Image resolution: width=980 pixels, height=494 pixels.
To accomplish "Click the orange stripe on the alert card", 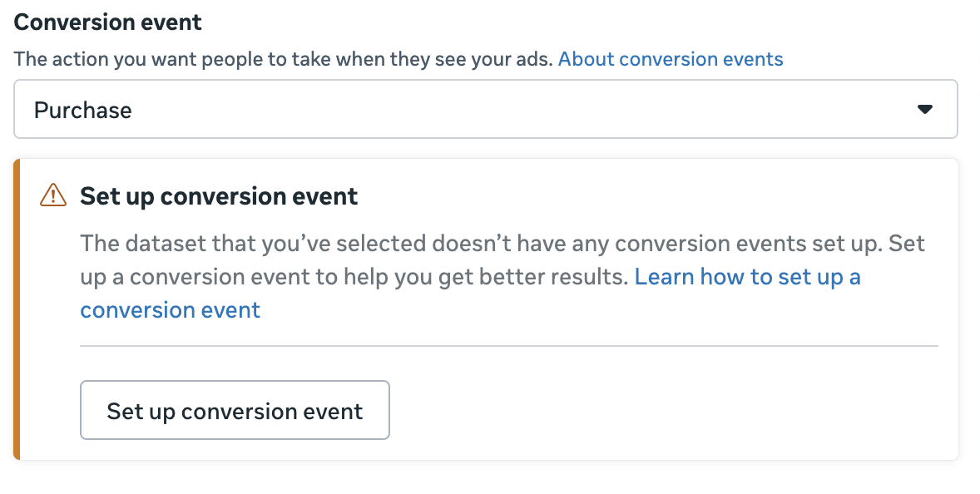I will (x=17, y=309).
